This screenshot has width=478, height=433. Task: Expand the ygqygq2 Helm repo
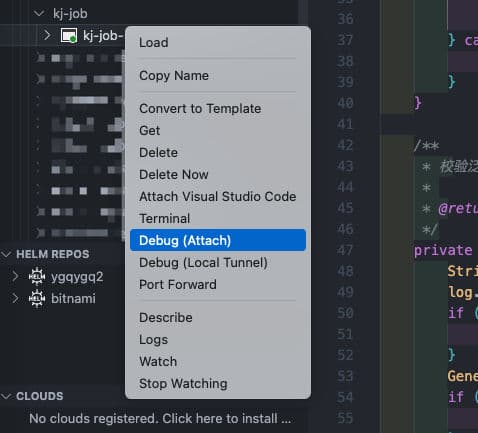[15, 276]
